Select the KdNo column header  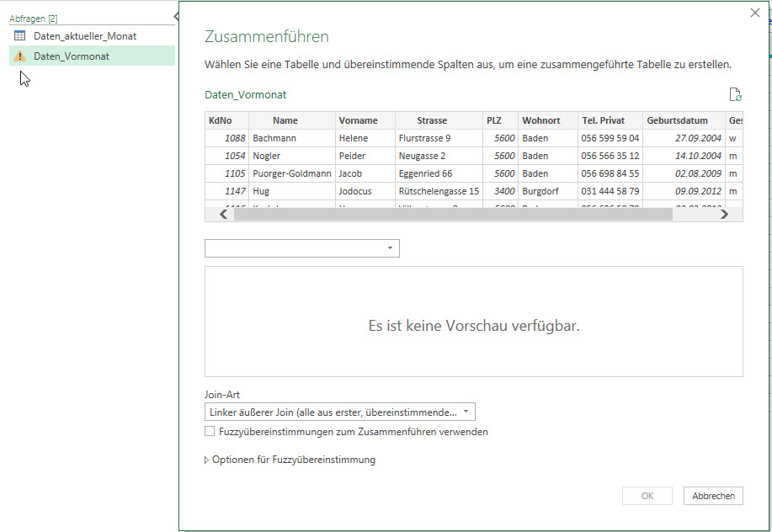pyautogui.click(x=221, y=120)
